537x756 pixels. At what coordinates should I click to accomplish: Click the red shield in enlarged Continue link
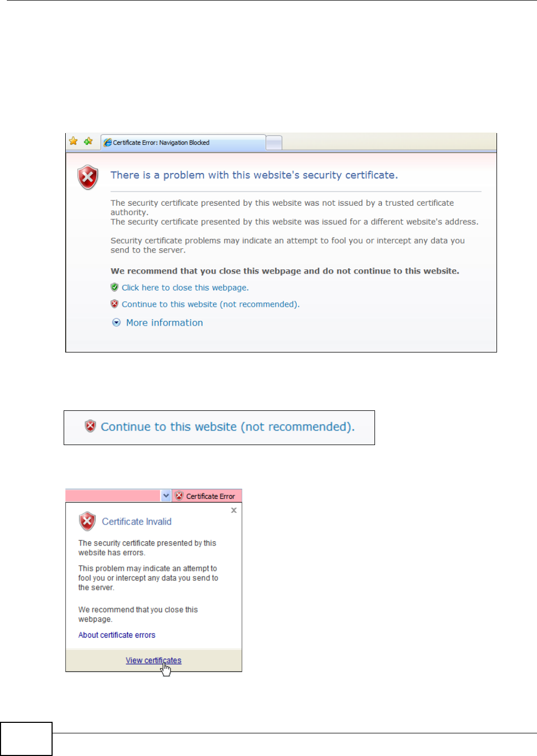[90, 426]
